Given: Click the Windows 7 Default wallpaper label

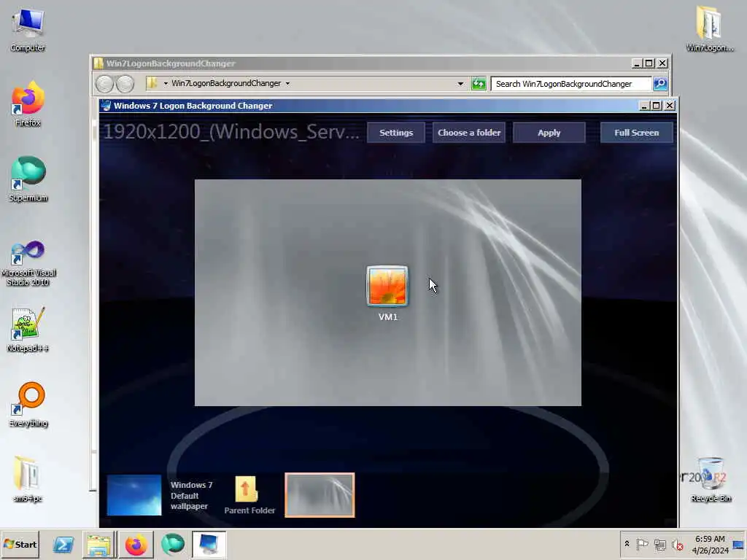Looking at the screenshot, I should (192, 495).
